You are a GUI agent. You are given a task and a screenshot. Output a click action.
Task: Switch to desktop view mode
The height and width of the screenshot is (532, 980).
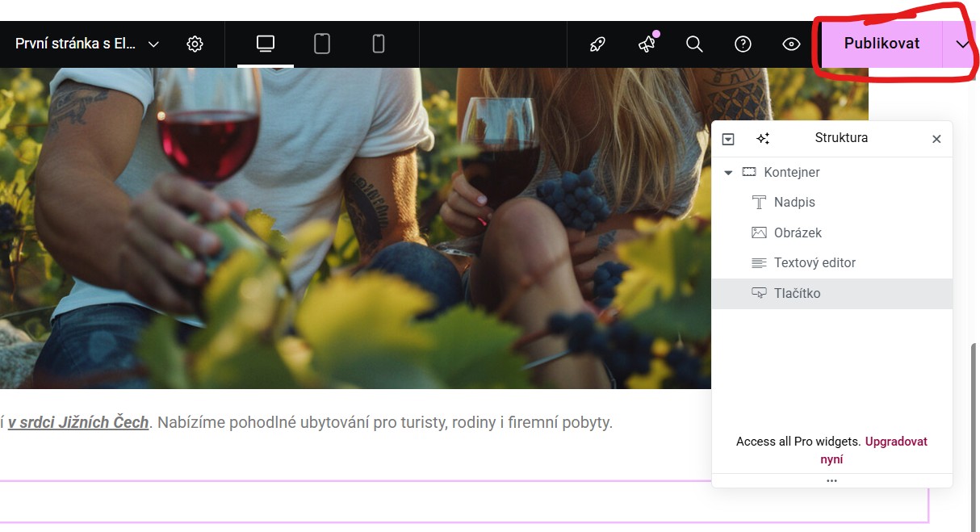(x=266, y=44)
